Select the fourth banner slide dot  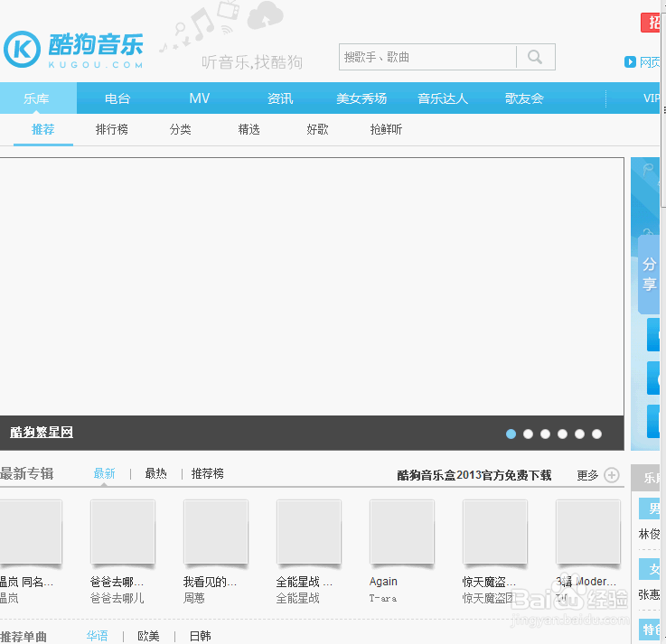coord(562,434)
